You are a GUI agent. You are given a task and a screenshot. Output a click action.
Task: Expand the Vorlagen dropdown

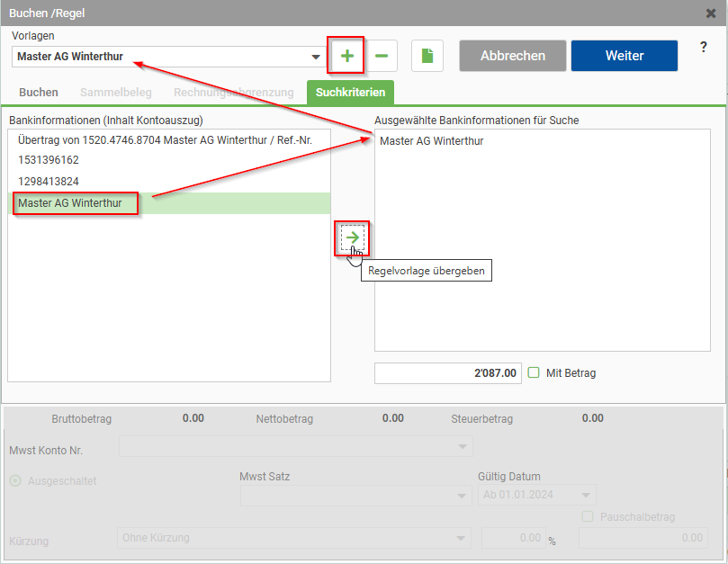pos(316,57)
